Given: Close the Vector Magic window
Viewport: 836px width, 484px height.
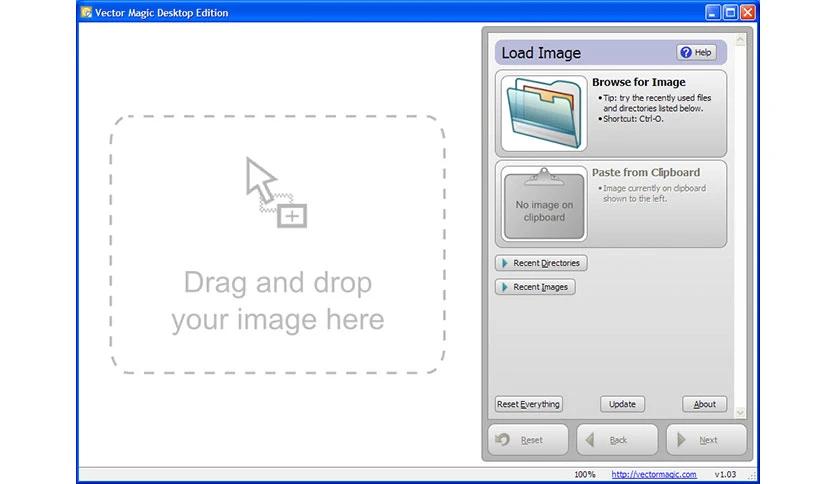Looking at the screenshot, I should [748, 12].
